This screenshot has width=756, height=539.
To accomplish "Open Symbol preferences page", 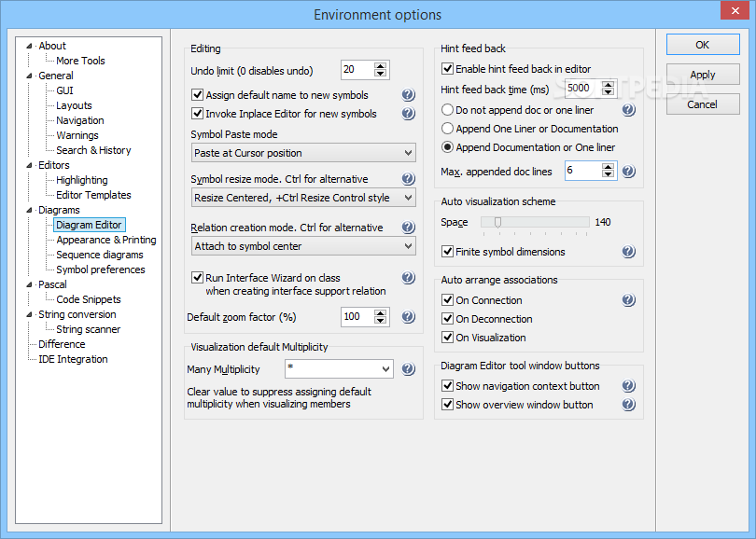I will click(x=101, y=269).
